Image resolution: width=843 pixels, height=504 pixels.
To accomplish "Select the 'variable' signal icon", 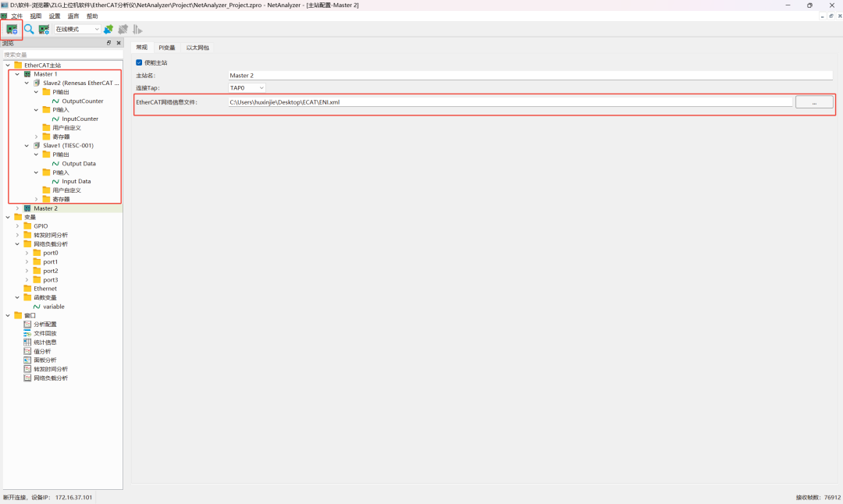I will point(37,307).
